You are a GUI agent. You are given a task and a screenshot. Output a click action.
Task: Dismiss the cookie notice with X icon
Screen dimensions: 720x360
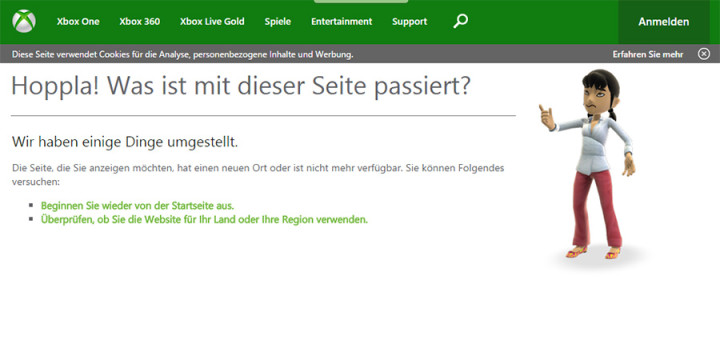704,54
